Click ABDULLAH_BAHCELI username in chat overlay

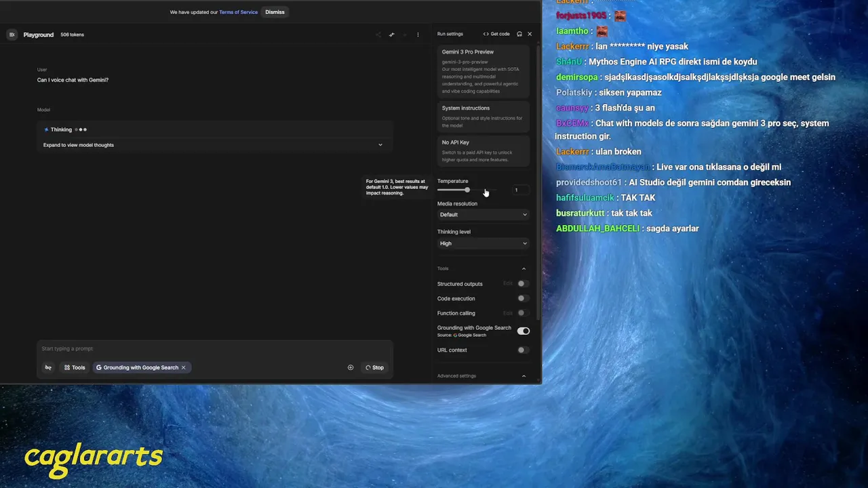click(x=598, y=228)
